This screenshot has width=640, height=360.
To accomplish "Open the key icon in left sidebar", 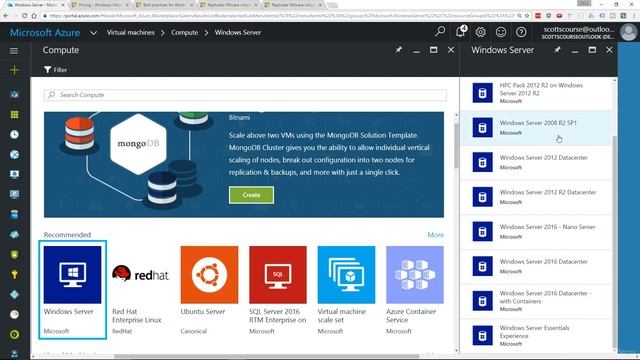I will click(14, 274).
